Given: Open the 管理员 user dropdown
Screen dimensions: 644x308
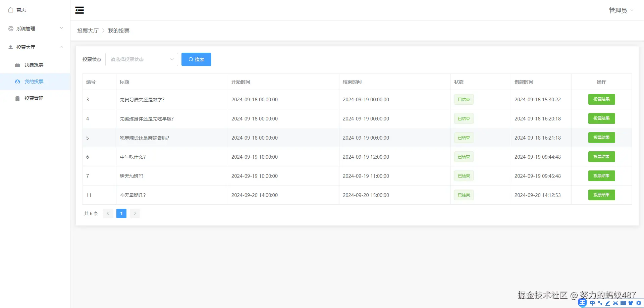Looking at the screenshot, I should tap(621, 10).
